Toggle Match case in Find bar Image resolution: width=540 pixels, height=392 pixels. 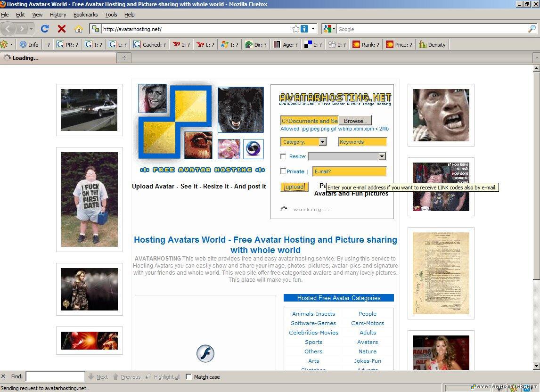point(189,377)
